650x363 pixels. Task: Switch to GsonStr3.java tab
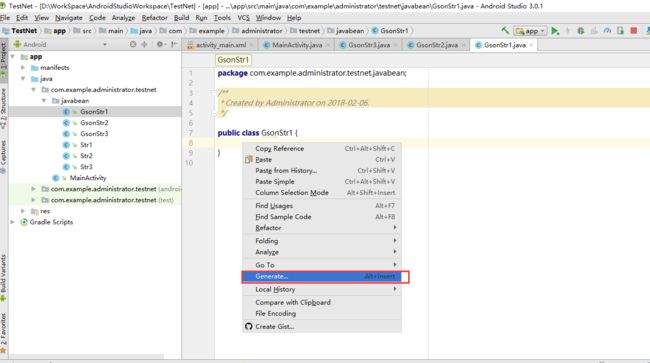pyautogui.click(x=369, y=45)
